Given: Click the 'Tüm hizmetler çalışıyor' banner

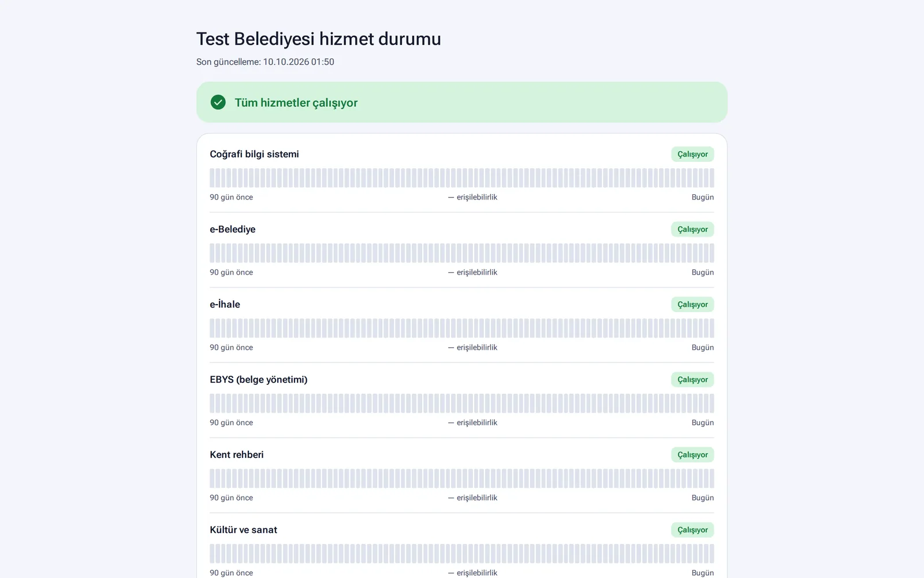Looking at the screenshot, I should pyautogui.click(x=461, y=102).
